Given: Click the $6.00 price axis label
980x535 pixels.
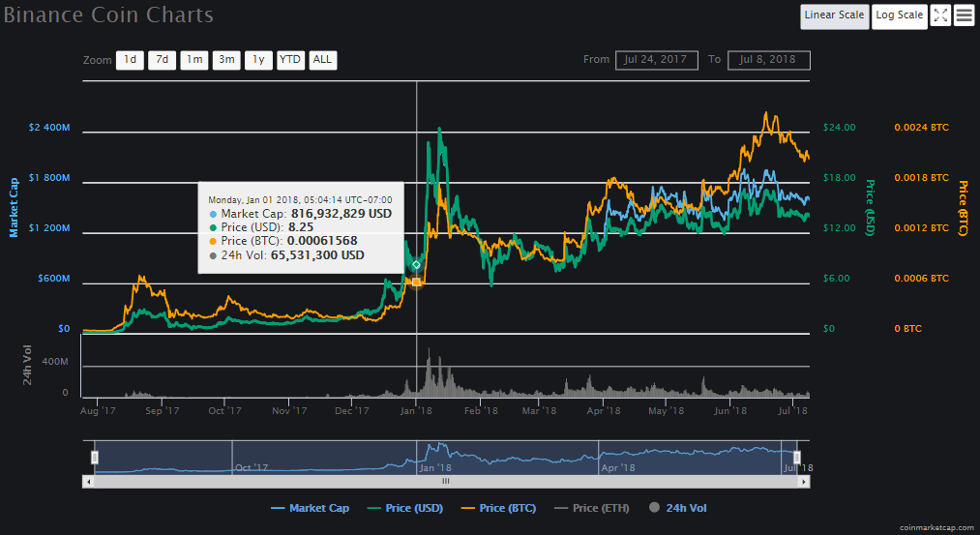Looking at the screenshot, I should tap(836, 279).
